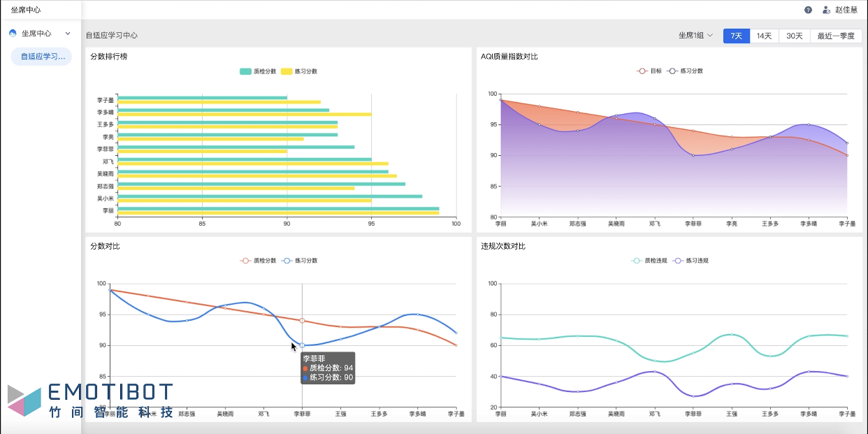
Task: Click the 练习违规 legend marker icon
Action: click(677, 261)
